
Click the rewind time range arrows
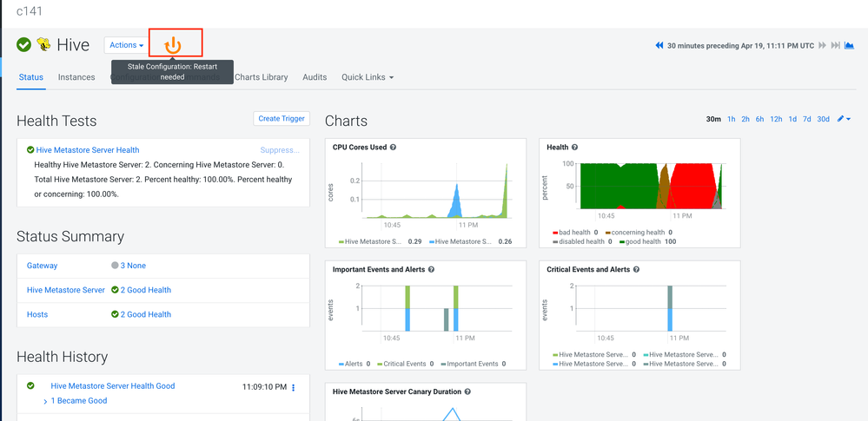pyautogui.click(x=659, y=45)
